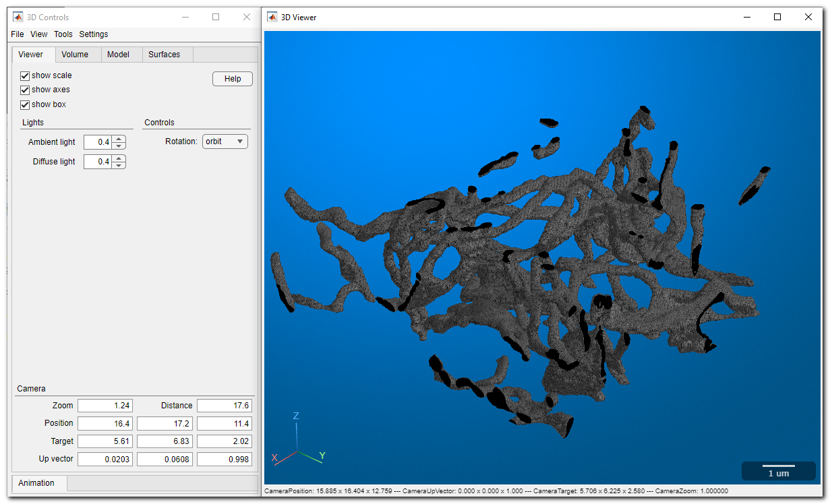Switch to the Surfaces tab

point(165,55)
